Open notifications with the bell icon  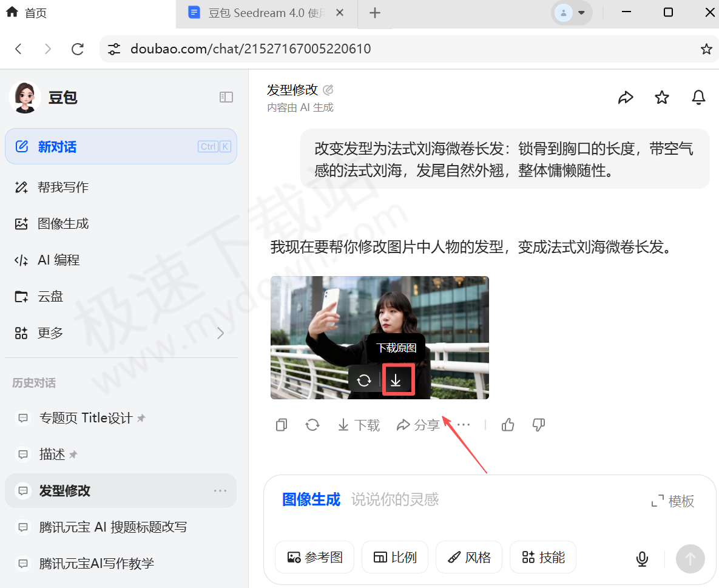tap(698, 97)
